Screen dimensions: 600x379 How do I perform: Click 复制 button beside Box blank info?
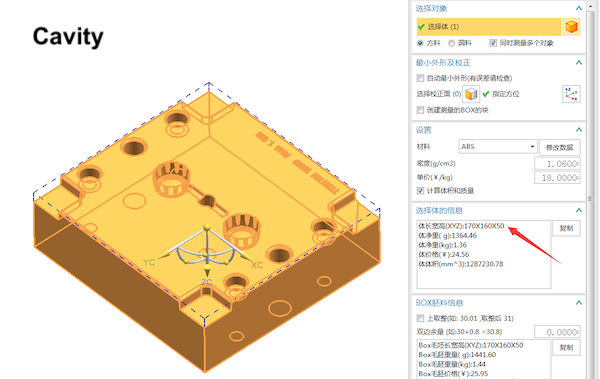click(566, 348)
